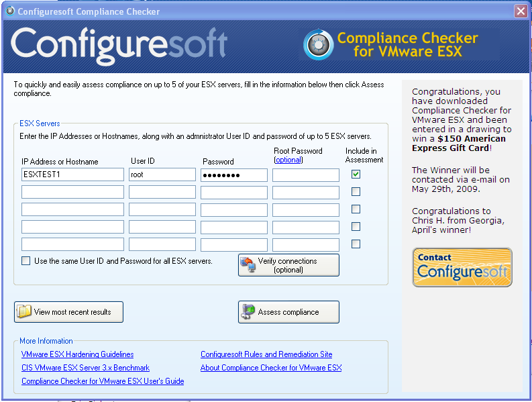Viewport: 532px width, 402px height.
Task: Click the second row User ID field
Action: [162, 192]
